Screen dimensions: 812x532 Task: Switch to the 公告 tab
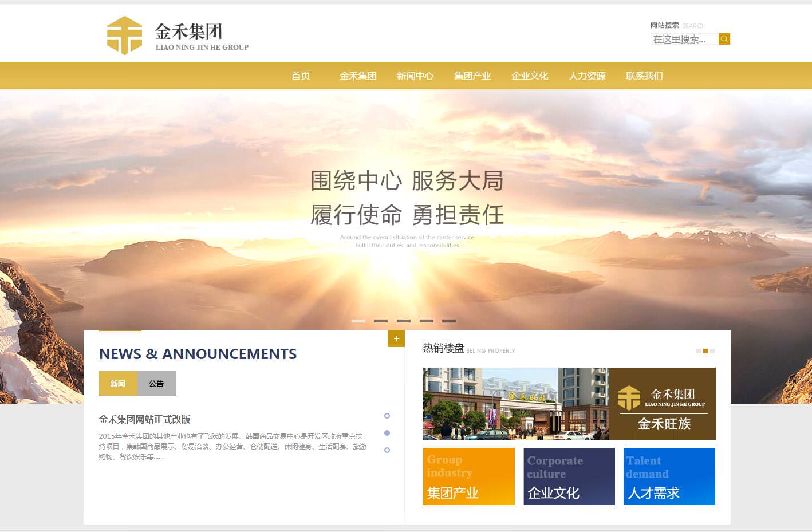[x=156, y=384]
